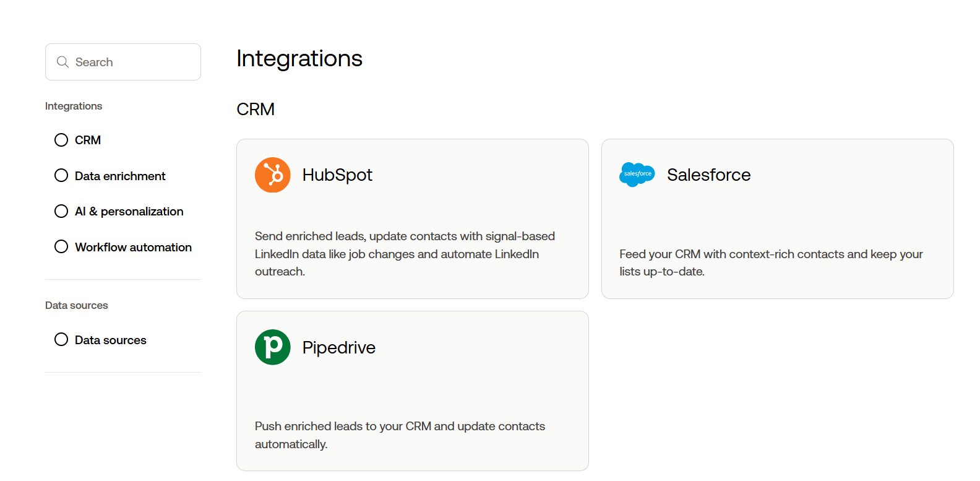980x481 pixels.
Task: Click the Salesforce cloud logo
Action: (637, 175)
